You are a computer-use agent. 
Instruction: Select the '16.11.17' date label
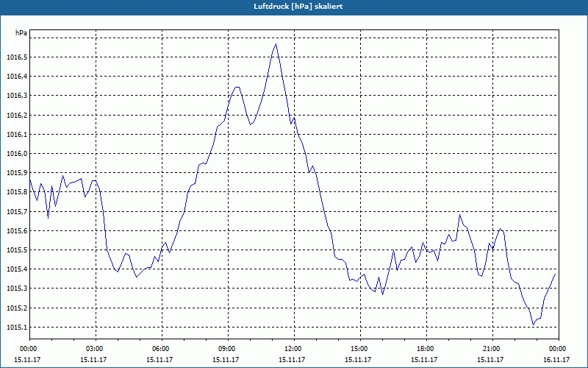(x=556, y=359)
